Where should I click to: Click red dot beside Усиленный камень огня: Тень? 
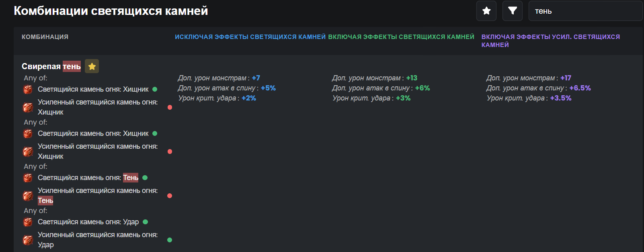170,196
